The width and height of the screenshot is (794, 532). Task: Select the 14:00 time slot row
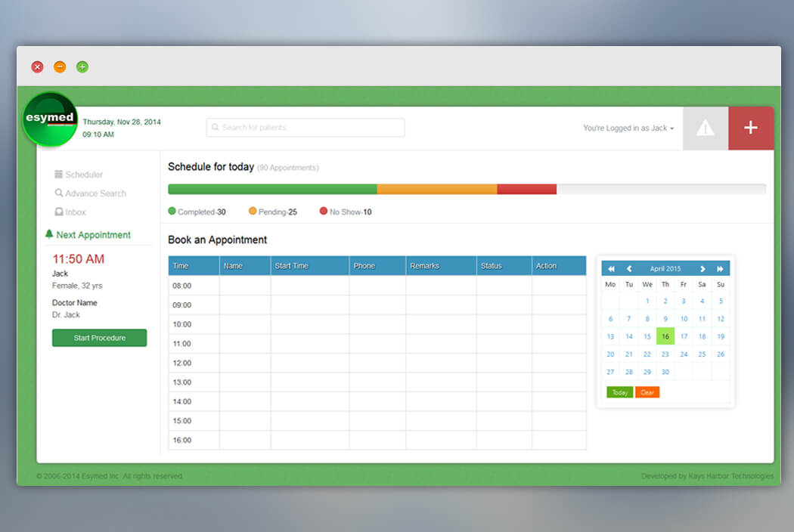pos(377,401)
